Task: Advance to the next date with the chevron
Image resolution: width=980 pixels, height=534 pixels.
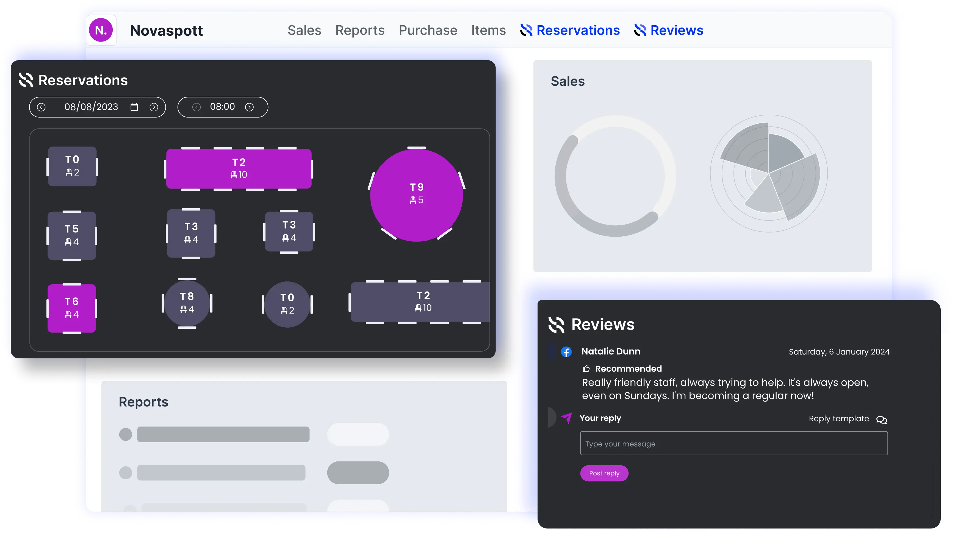Action: (x=154, y=107)
